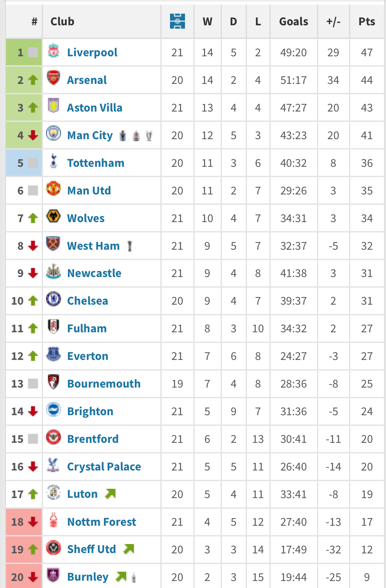Open the Nottm Forest club link

pyautogui.click(x=102, y=522)
